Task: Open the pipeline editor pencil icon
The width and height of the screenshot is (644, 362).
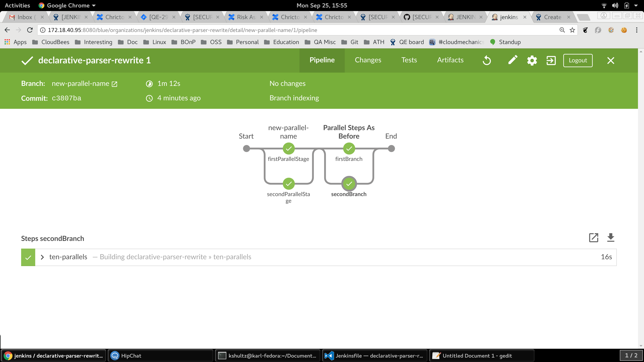Action: (513, 60)
